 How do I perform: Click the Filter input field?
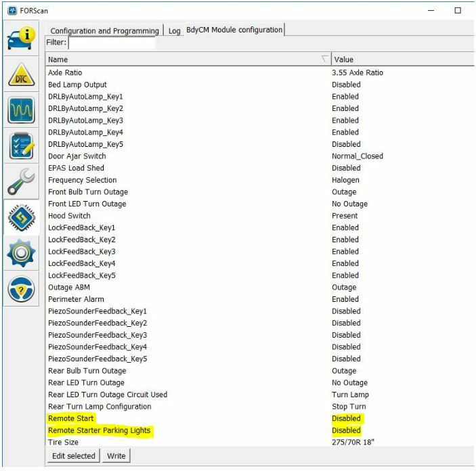point(112,43)
